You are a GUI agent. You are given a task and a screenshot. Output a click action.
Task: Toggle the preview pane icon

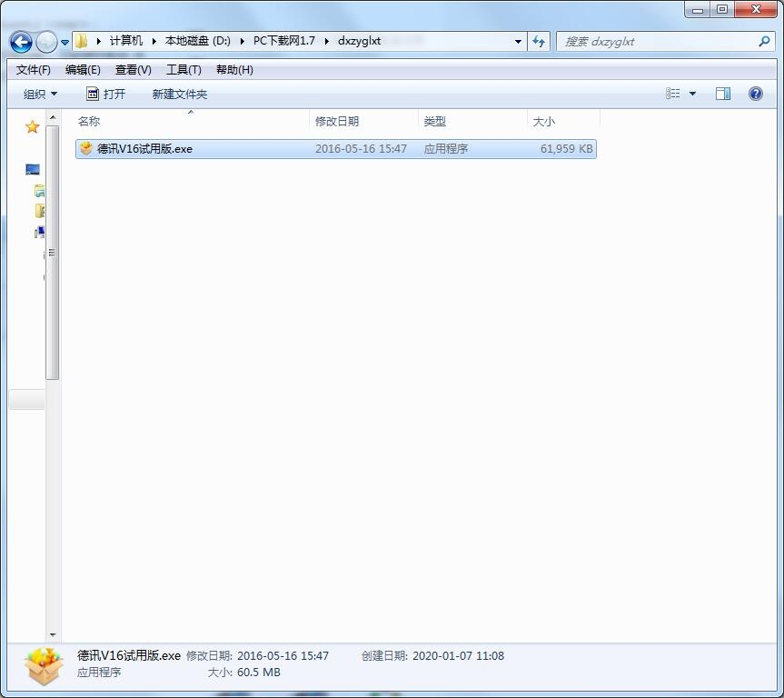click(722, 94)
